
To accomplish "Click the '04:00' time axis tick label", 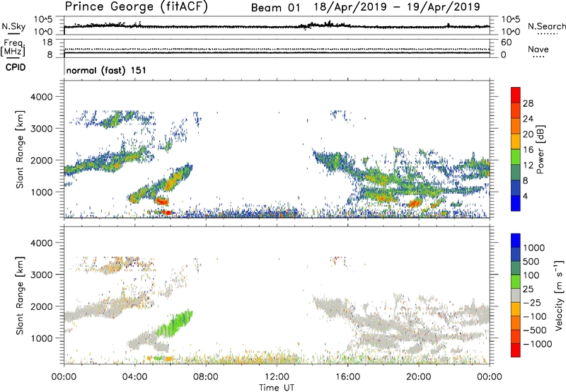I will (x=135, y=377).
